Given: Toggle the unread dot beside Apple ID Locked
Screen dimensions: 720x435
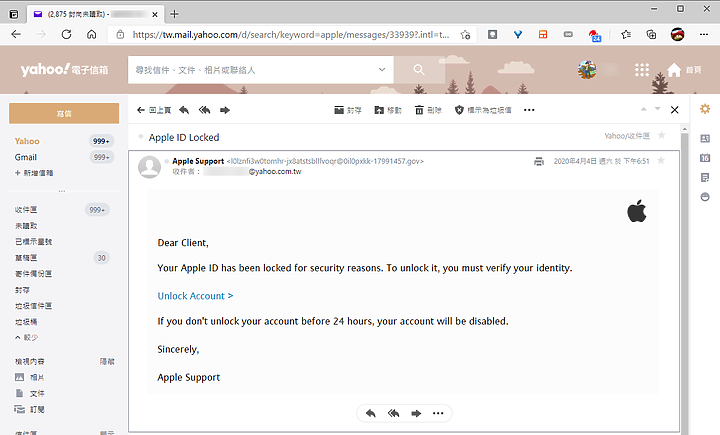Looking at the screenshot, I should pyautogui.click(x=141, y=137).
